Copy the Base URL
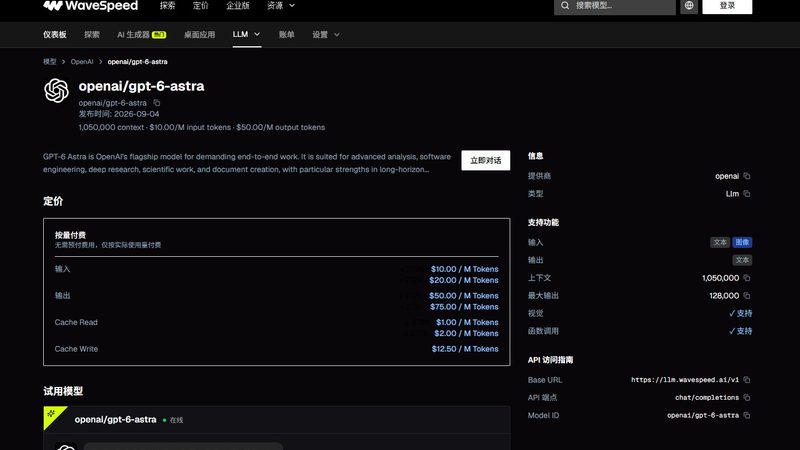This screenshot has width=800, height=450. [747, 380]
